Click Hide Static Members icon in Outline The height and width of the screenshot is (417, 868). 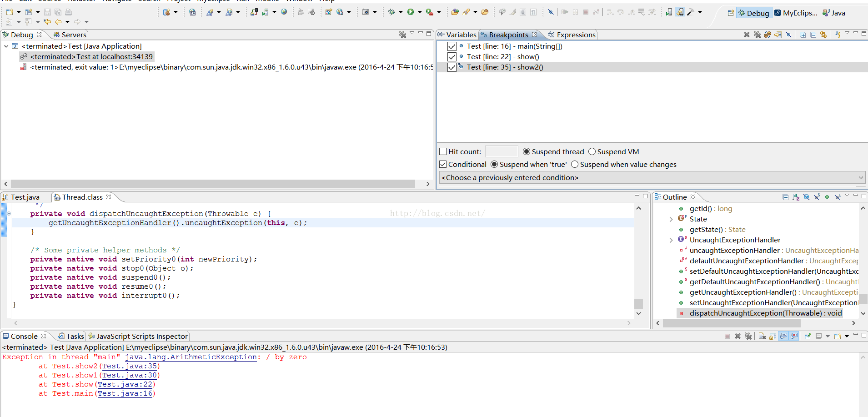coord(817,197)
